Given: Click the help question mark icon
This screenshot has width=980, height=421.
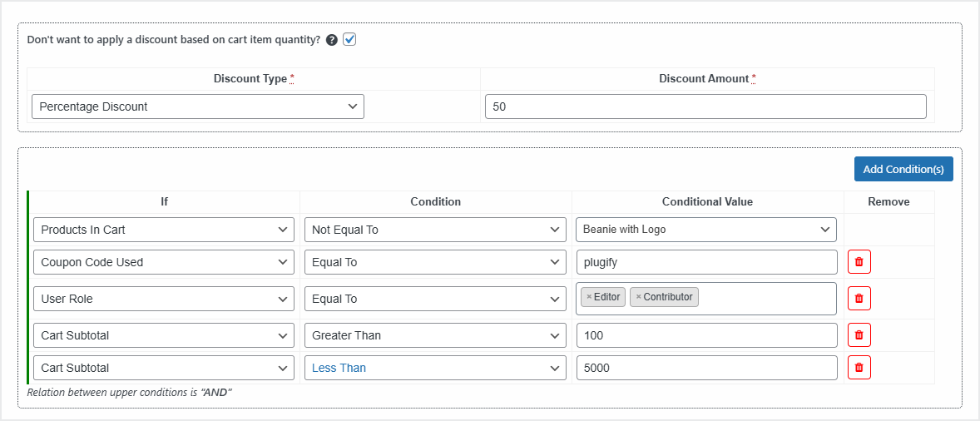Looking at the screenshot, I should tap(332, 40).
